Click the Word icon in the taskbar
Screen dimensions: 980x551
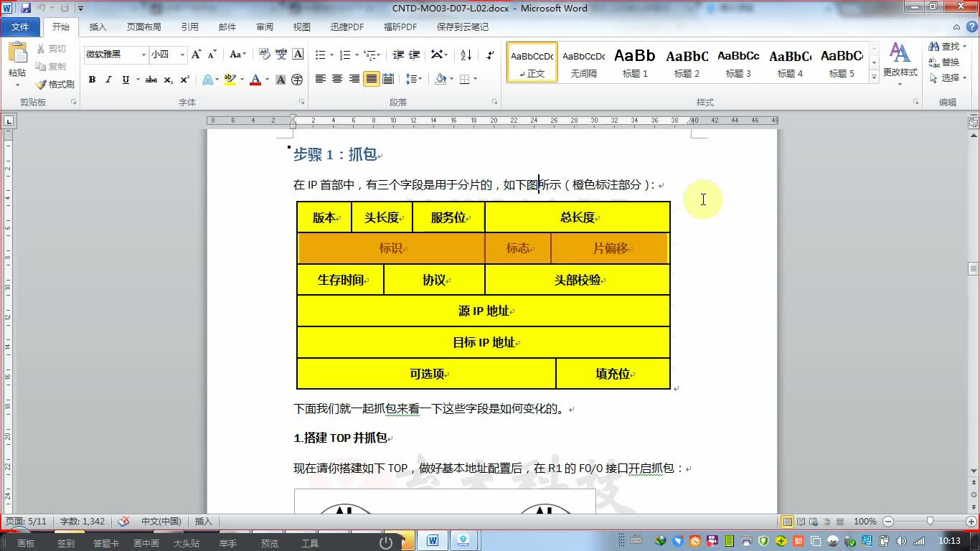pos(433,541)
